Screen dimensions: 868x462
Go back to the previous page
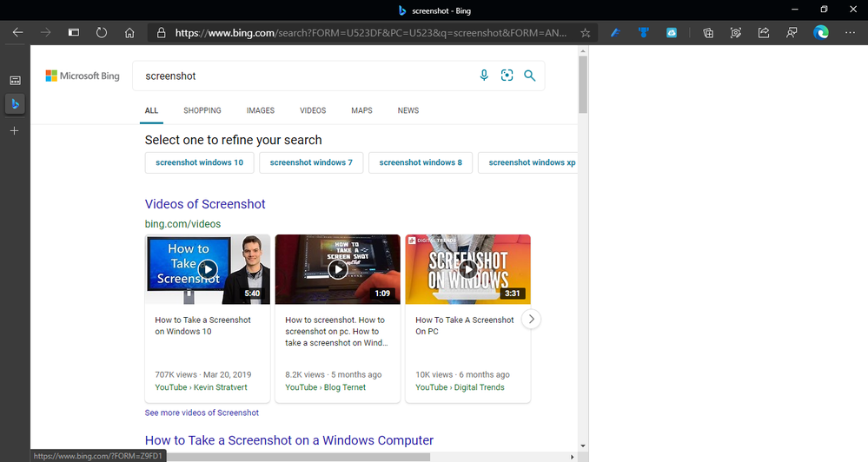tap(17, 33)
